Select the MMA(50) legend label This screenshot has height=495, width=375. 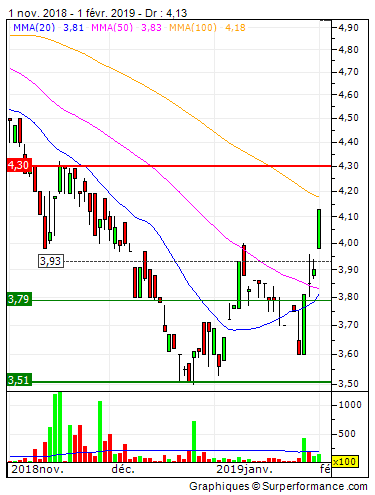click(112, 27)
